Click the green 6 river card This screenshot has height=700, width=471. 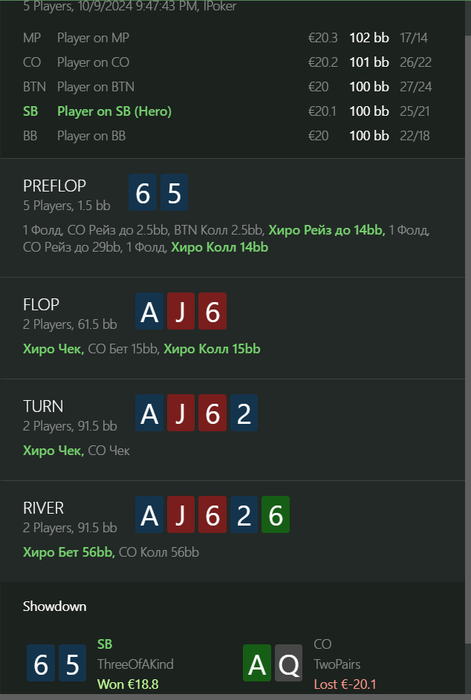(275, 515)
